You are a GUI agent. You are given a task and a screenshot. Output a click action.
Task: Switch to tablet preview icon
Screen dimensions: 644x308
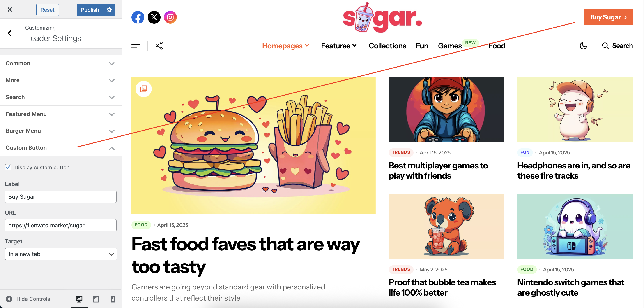coord(96,299)
